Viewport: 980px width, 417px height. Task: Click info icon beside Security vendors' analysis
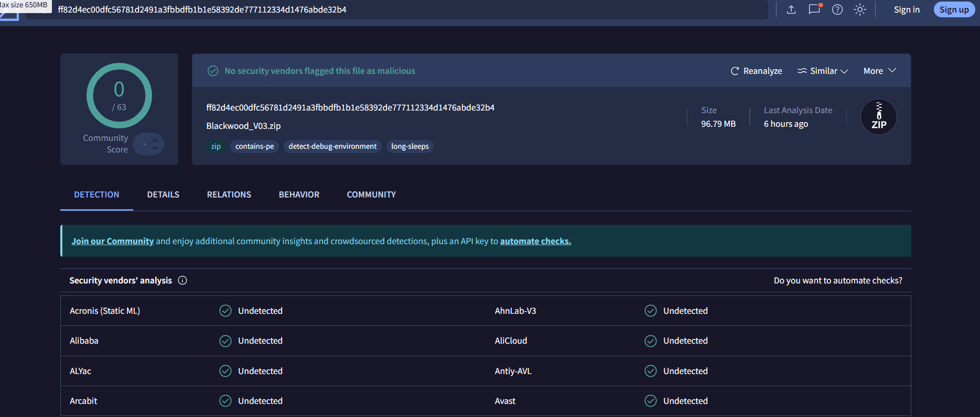[182, 280]
